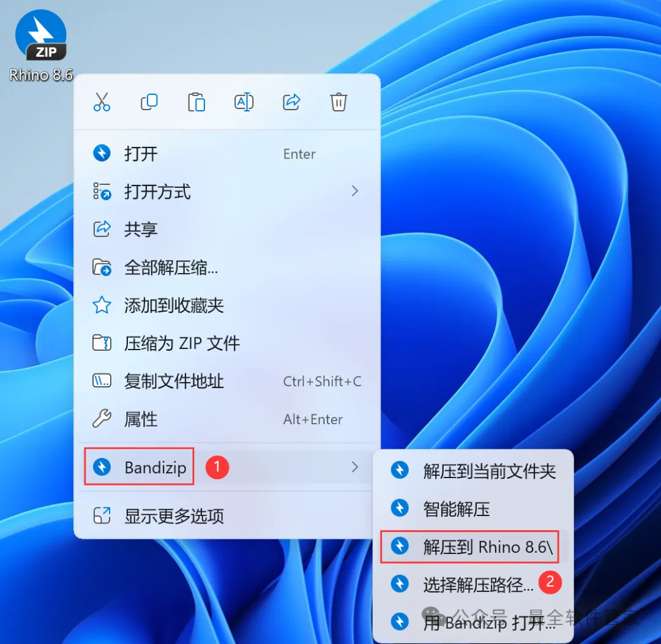Image resolution: width=661 pixels, height=644 pixels.
Task: Open the Bandizip submenu entry
Action: [x=227, y=467]
